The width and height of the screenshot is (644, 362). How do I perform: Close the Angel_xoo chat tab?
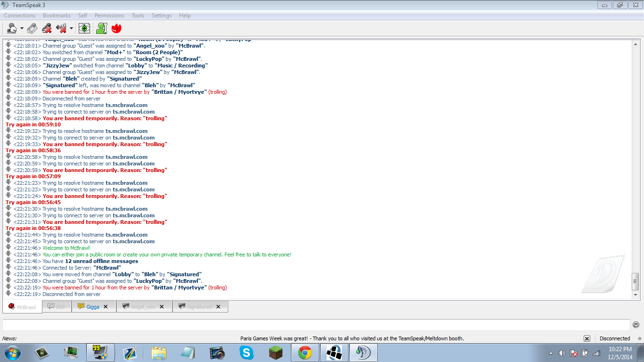162,307
